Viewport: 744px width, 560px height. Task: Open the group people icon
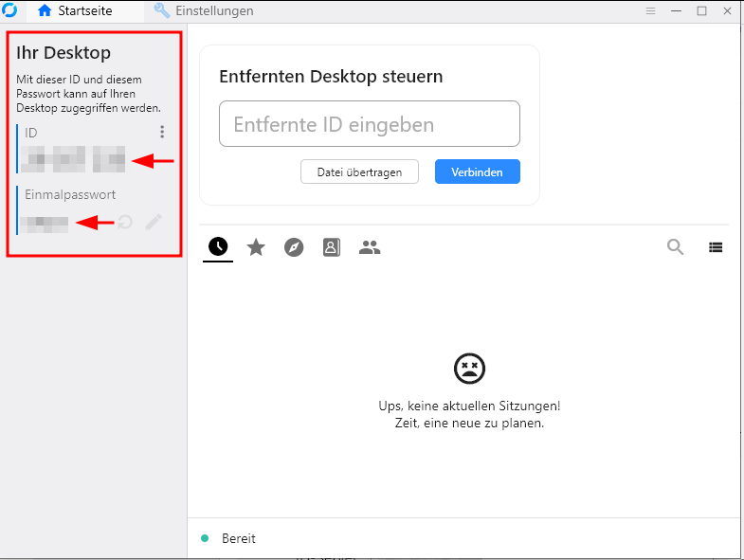(x=370, y=247)
